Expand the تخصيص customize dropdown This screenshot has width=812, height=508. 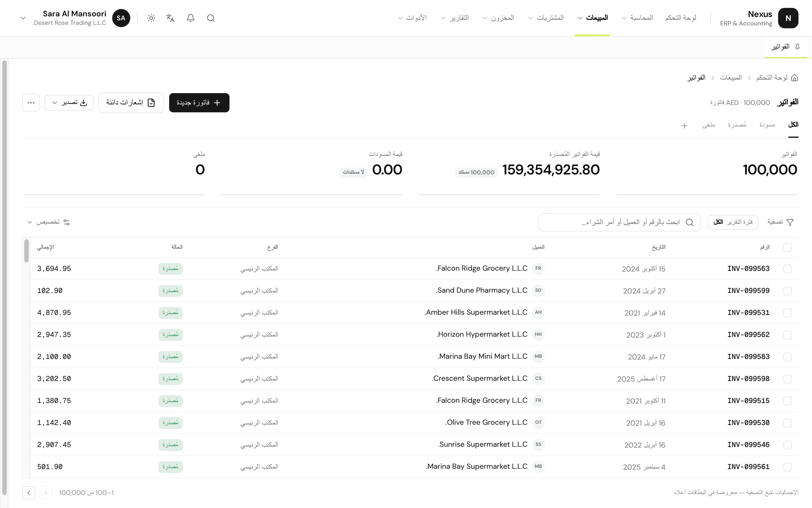49,222
